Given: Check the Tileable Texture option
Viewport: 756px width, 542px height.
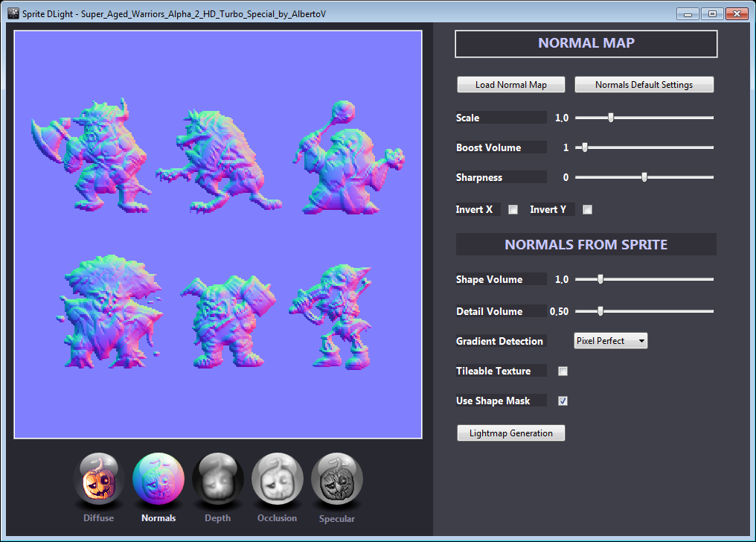Looking at the screenshot, I should (x=563, y=371).
